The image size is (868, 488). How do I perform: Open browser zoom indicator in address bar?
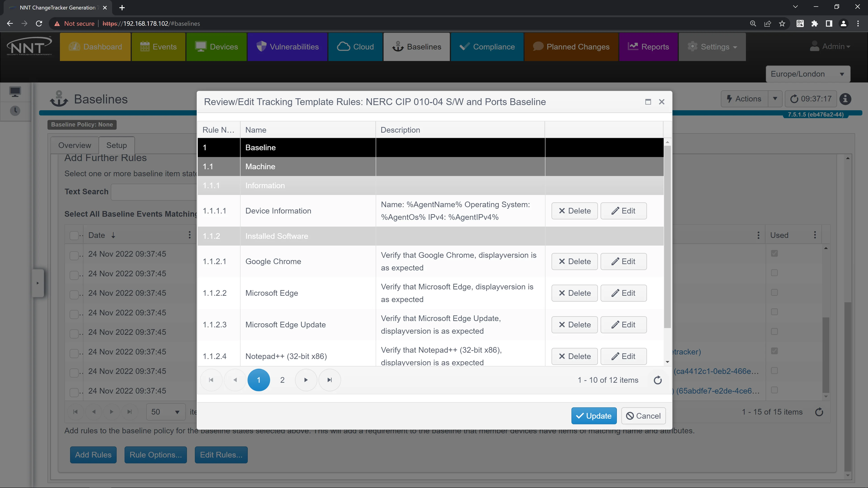click(x=753, y=23)
